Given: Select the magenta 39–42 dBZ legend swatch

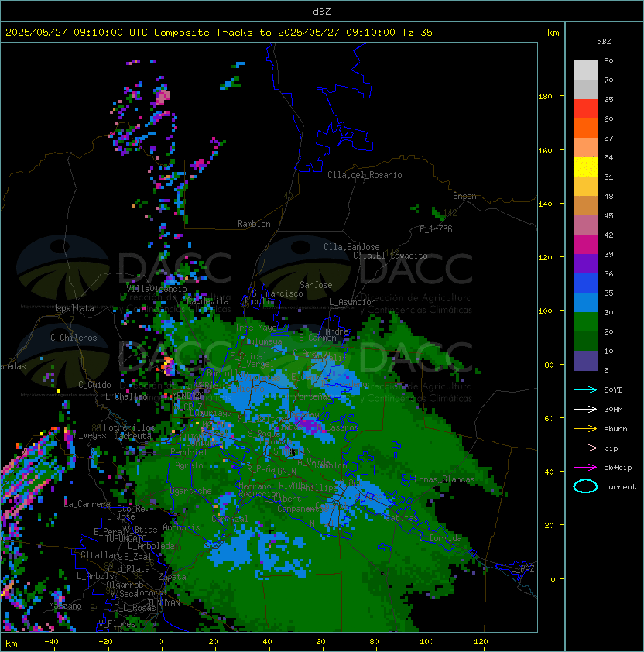Looking at the screenshot, I should point(585,245).
